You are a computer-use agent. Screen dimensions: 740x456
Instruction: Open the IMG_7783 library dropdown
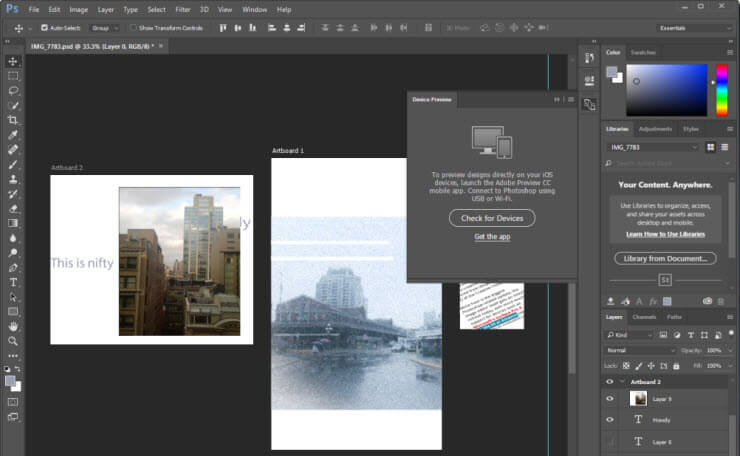(653, 147)
